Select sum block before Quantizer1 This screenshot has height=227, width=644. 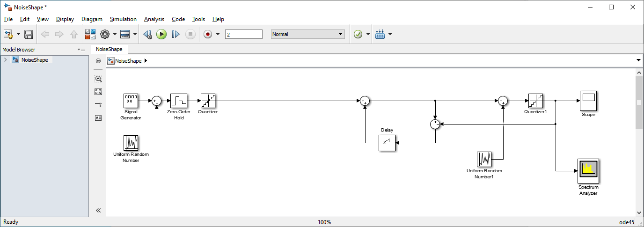point(503,101)
